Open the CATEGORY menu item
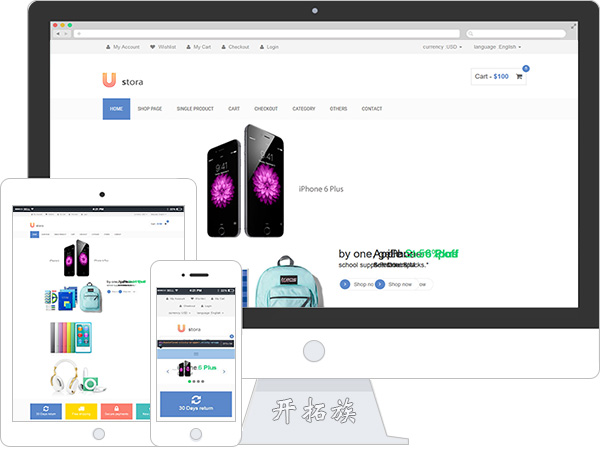The height and width of the screenshot is (450, 600). coord(304,109)
